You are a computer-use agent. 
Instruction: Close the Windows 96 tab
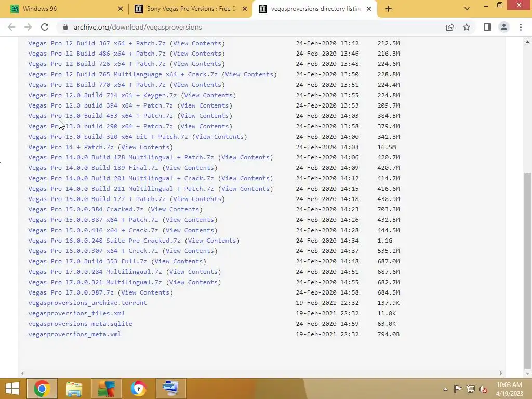pyautogui.click(x=121, y=9)
